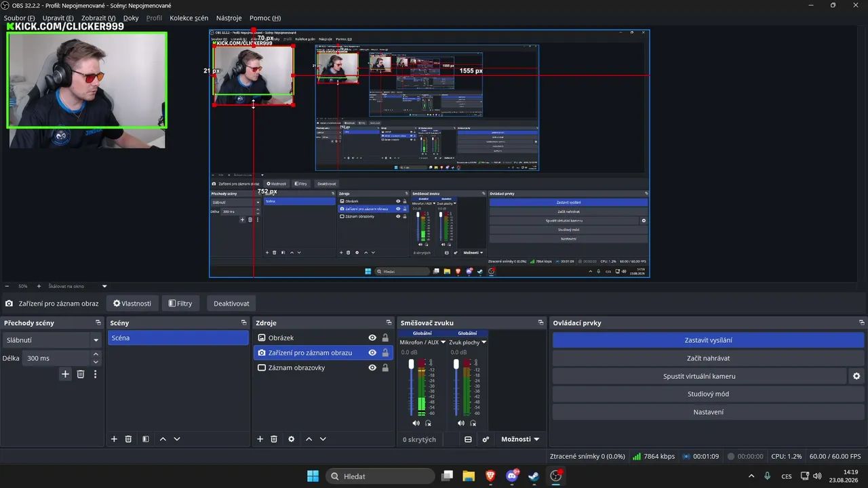Toggle monitoring headphones for Zvuk plochy
The image size is (868, 488).
coord(473,423)
